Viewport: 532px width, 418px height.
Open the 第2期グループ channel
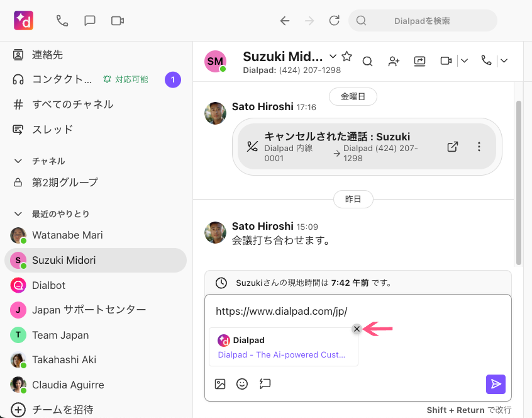coord(65,183)
